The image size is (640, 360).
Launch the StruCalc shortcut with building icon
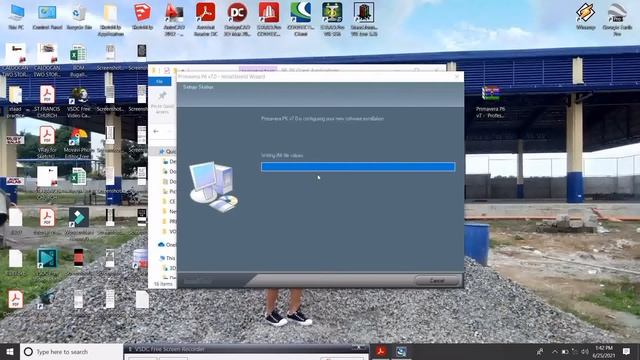tap(364, 20)
